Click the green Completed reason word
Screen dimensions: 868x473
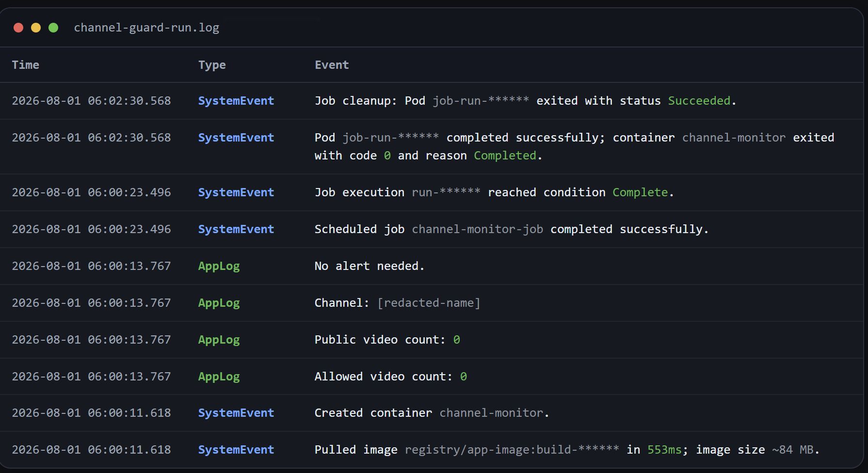[505, 156]
